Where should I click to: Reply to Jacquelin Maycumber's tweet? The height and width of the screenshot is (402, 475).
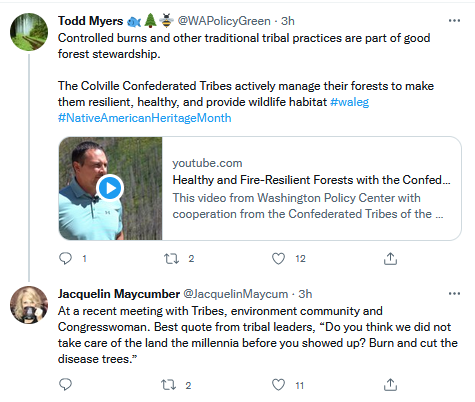pos(65,385)
